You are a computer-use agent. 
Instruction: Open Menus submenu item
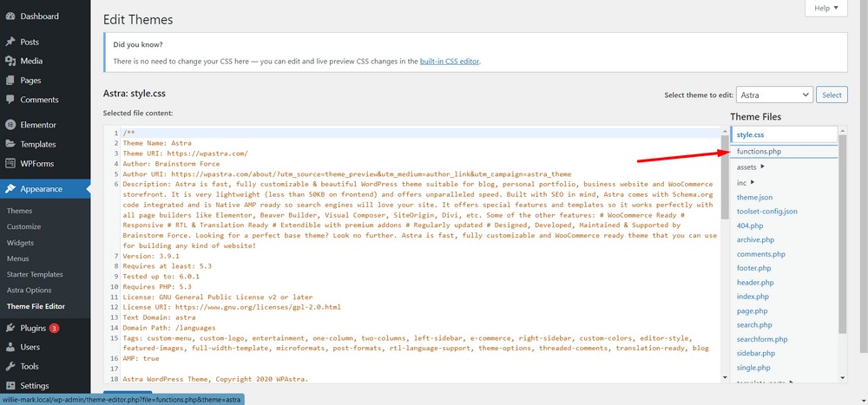pyautogui.click(x=17, y=259)
